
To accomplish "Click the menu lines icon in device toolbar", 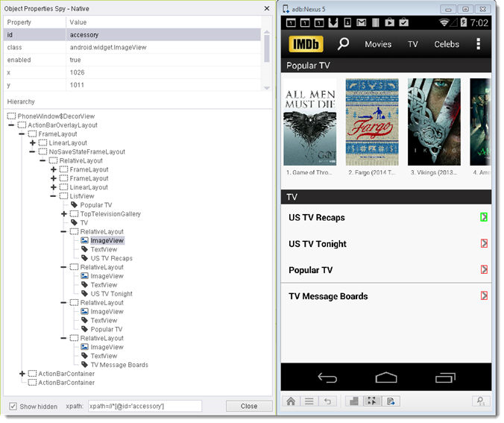I will (x=310, y=403).
